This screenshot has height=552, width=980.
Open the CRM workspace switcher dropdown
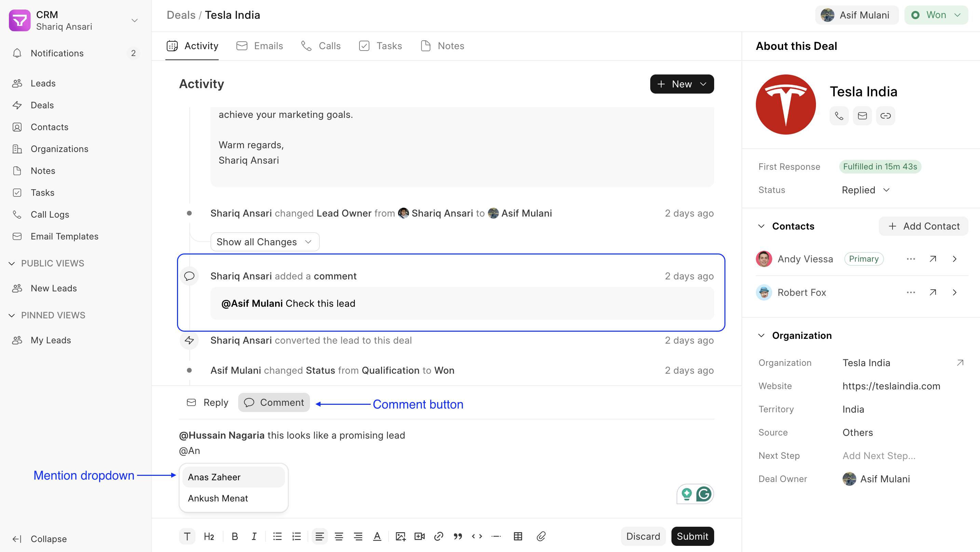point(134,20)
